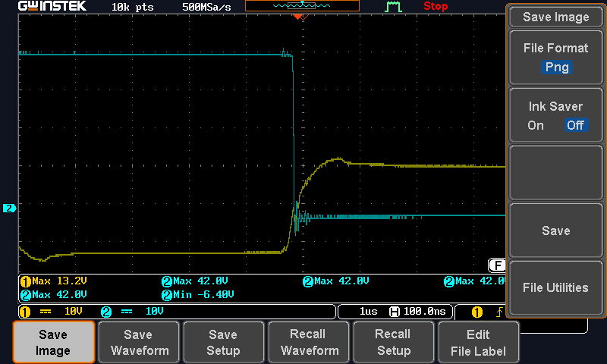607x364 pixels.
Task: Click the red Stop status indicator
Action: pos(436,6)
